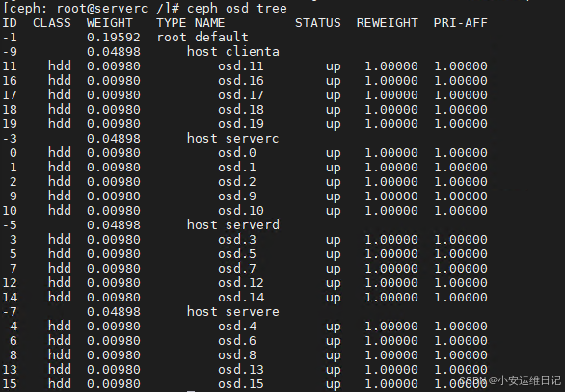
Task: Select the osd.18 name
Action: 241,110
